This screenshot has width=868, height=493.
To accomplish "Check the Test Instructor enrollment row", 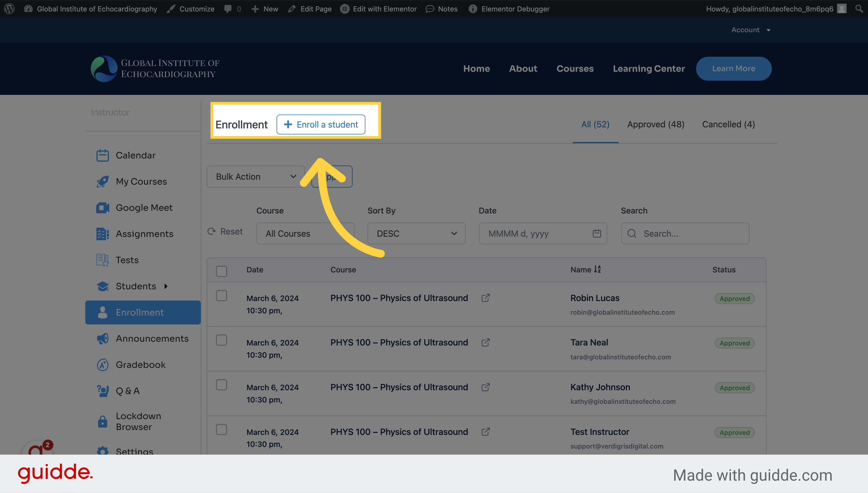I will click(x=221, y=429).
